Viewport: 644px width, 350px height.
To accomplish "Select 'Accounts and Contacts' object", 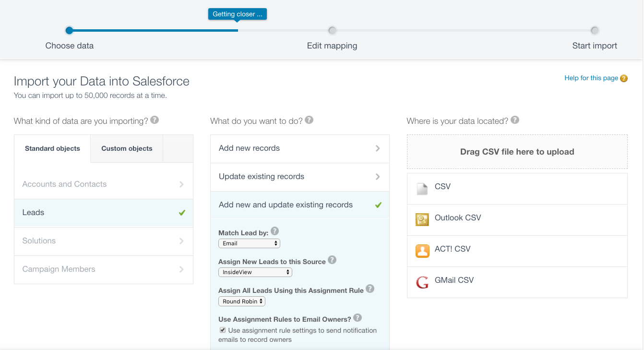I will (104, 184).
